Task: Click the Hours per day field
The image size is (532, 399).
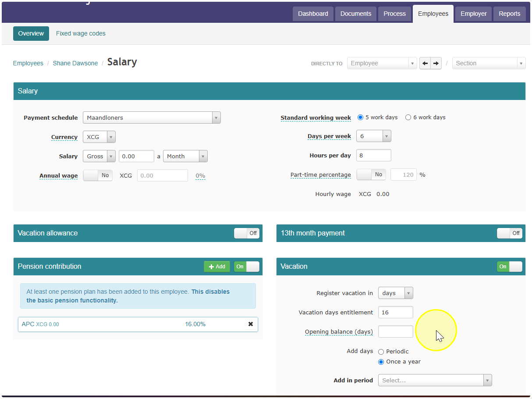Action: tap(374, 155)
